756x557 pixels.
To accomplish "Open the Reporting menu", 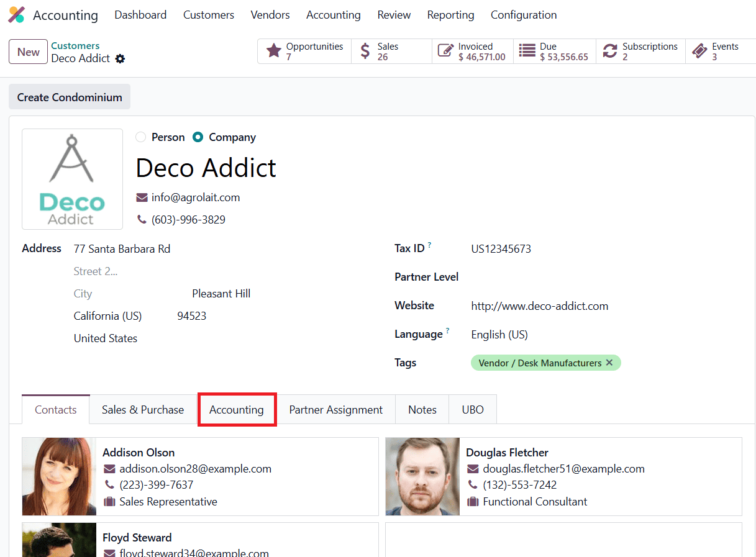I will click(450, 14).
